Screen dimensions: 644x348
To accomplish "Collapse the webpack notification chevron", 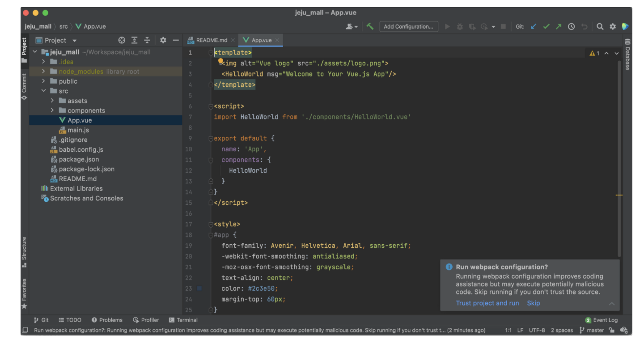I will (x=611, y=304).
